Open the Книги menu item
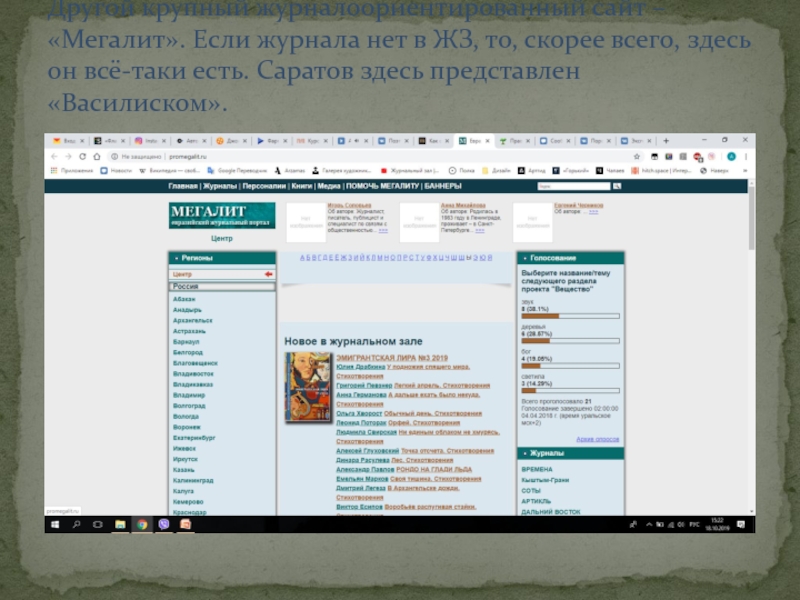 click(302, 186)
